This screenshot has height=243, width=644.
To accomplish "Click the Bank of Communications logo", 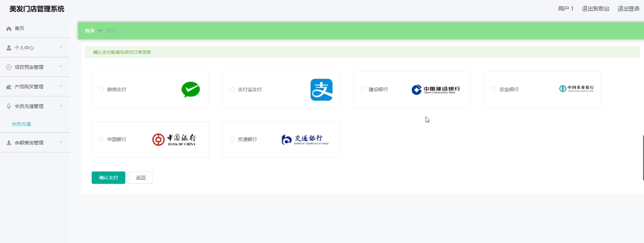I will [305, 140].
